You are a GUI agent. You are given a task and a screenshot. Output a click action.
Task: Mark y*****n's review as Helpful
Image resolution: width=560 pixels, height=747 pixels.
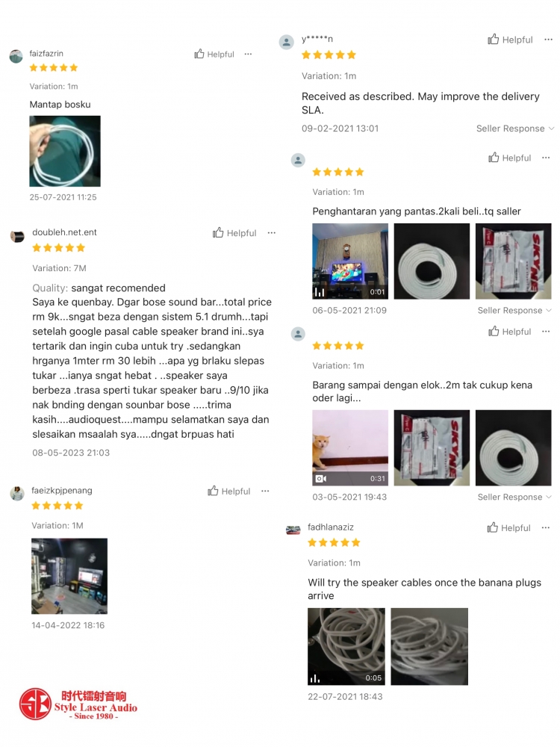click(510, 40)
